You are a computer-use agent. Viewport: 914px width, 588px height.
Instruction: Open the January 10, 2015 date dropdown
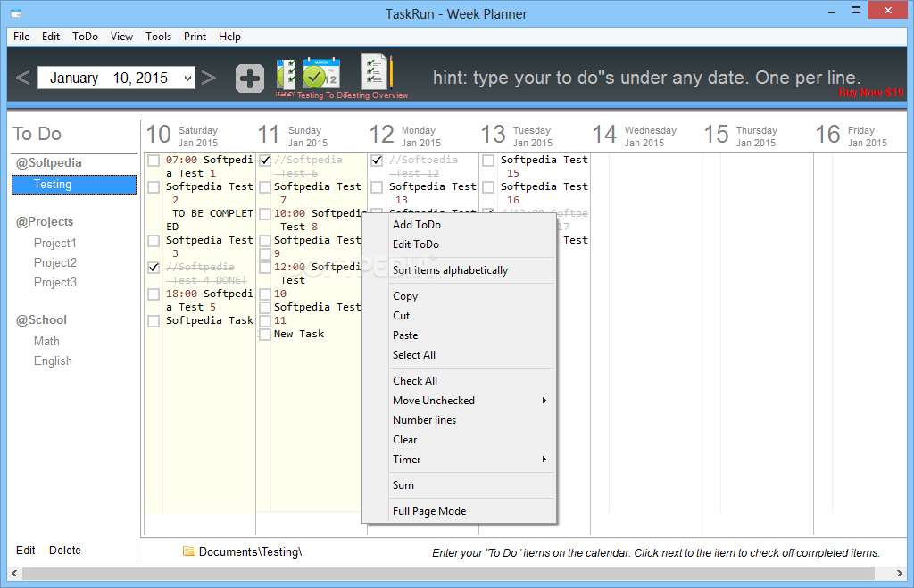click(x=187, y=78)
